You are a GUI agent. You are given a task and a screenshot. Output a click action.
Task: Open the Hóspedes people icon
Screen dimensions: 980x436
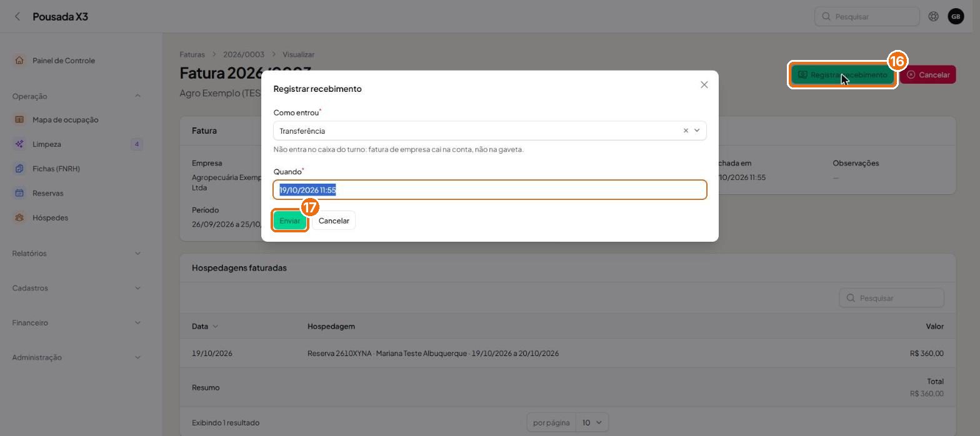click(19, 217)
